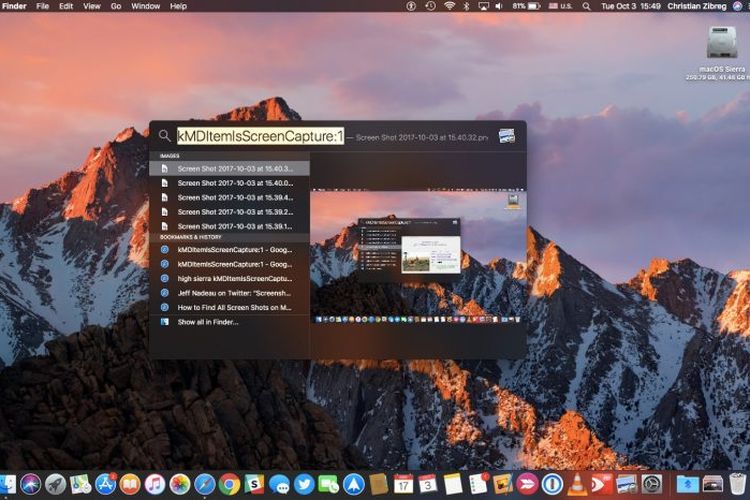Launch VLC traffic cone in Dock
This screenshot has width=750, height=500.
coord(577,485)
